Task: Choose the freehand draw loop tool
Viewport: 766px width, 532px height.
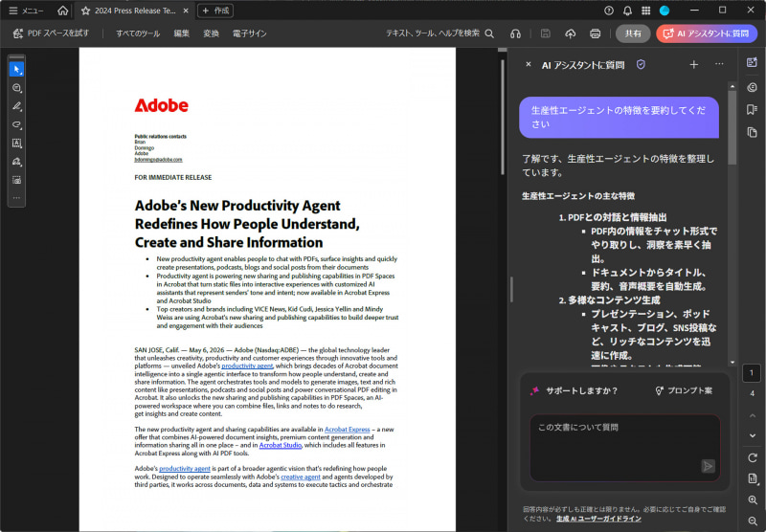Action: pos(16,124)
